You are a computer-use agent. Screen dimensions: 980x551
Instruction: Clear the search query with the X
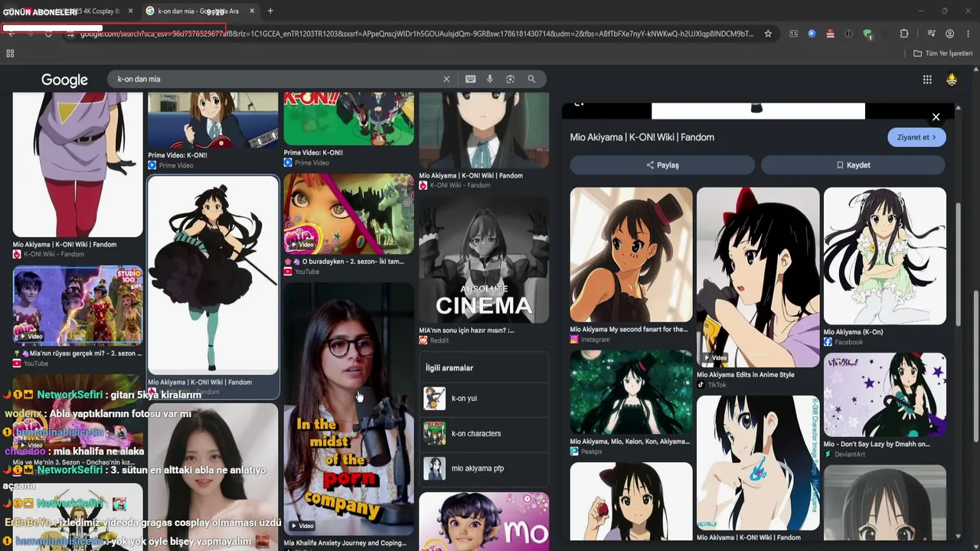(x=446, y=79)
